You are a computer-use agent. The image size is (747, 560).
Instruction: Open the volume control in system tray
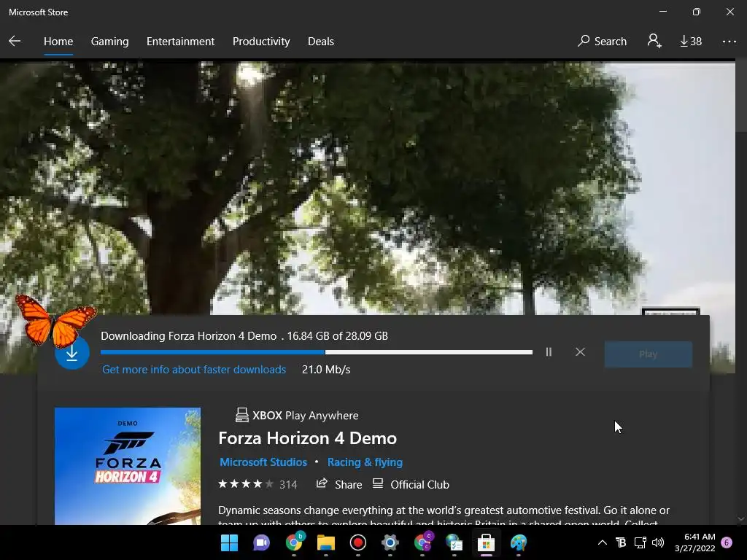coord(658,542)
